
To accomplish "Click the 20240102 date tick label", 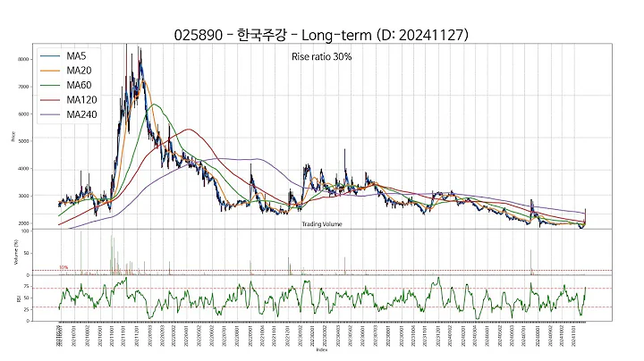I will point(450,336).
